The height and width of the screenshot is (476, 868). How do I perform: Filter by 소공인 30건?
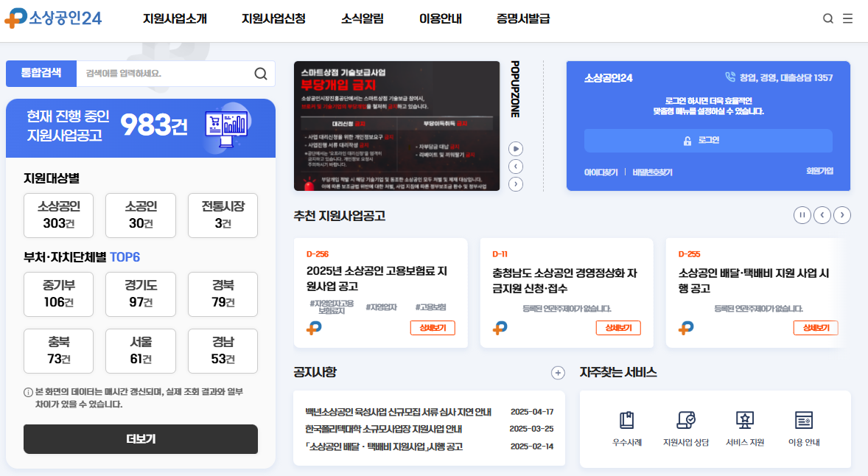[x=141, y=215]
